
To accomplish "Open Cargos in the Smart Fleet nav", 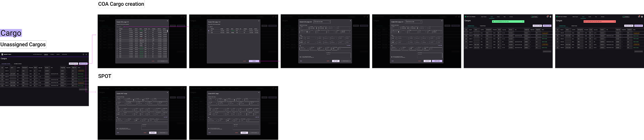I will pos(46,54).
